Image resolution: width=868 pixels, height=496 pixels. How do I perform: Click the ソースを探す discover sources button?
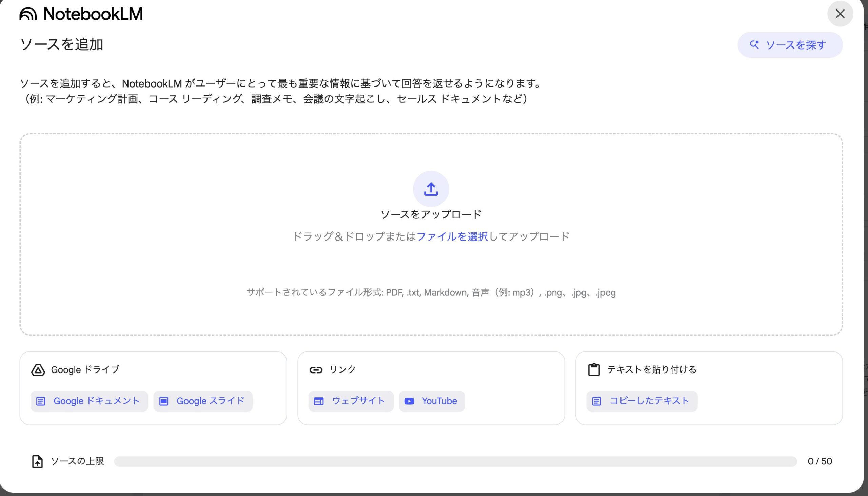790,45
